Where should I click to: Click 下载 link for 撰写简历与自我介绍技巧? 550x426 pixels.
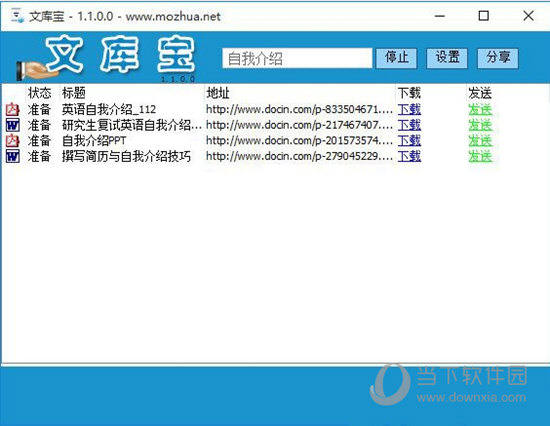click(x=409, y=156)
